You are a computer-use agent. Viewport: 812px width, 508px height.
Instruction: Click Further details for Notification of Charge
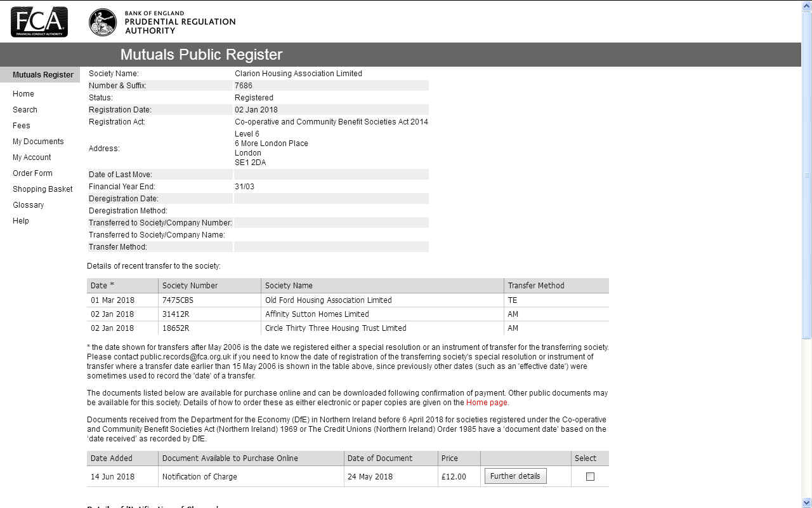515,476
